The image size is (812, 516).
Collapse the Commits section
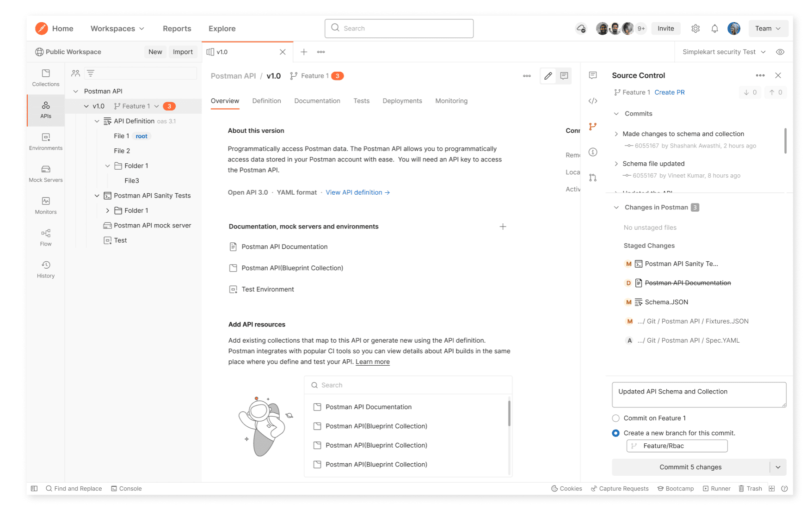point(616,114)
